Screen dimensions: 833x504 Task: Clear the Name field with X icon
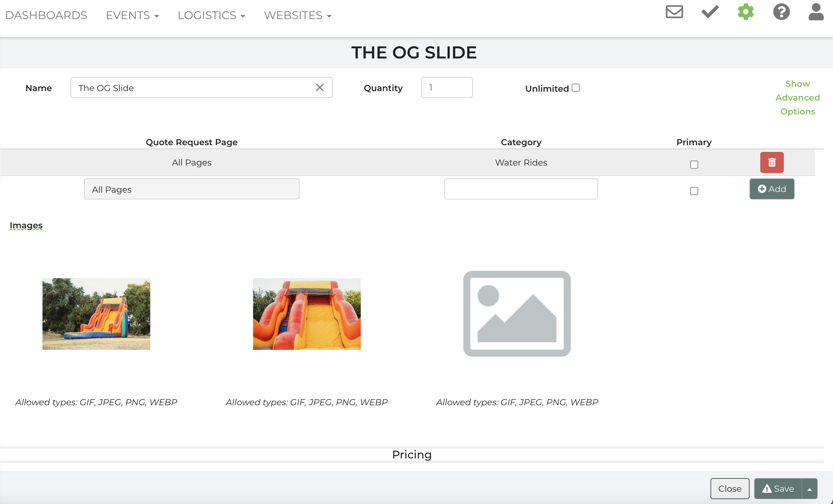pos(320,87)
